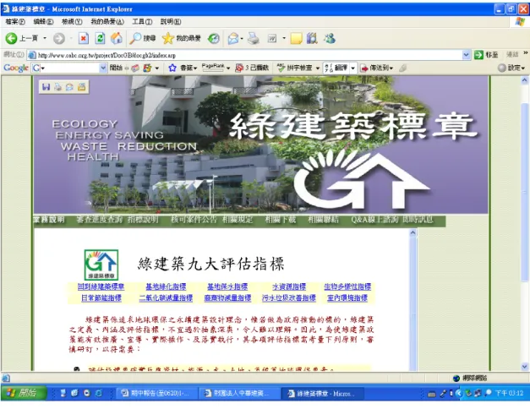Follow the 水資源指標 link
The image size is (530, 420).
click(289, 286)
